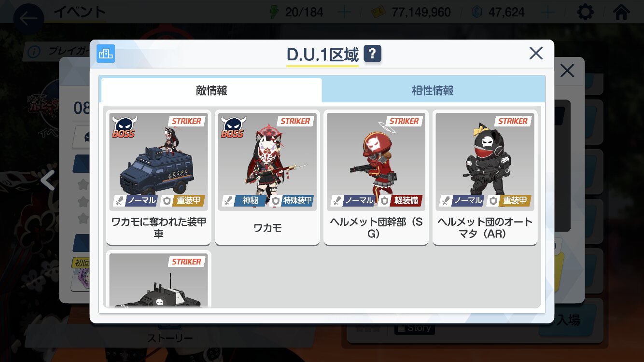Click the left chevron for the previous stage
This screenshot has height=362, width=644.
coord(47,181)
